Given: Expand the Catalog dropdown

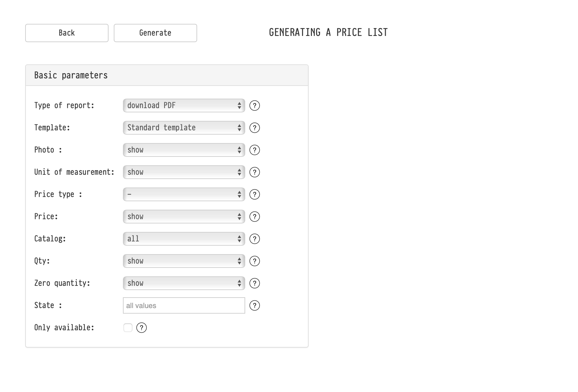Looking at the screenshot, I should point(184,239).
